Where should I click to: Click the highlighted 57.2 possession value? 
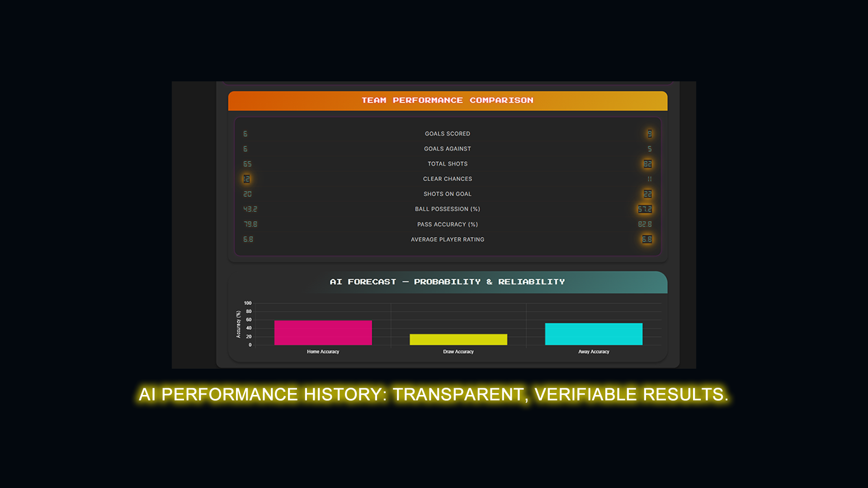[x=645, y=209]
